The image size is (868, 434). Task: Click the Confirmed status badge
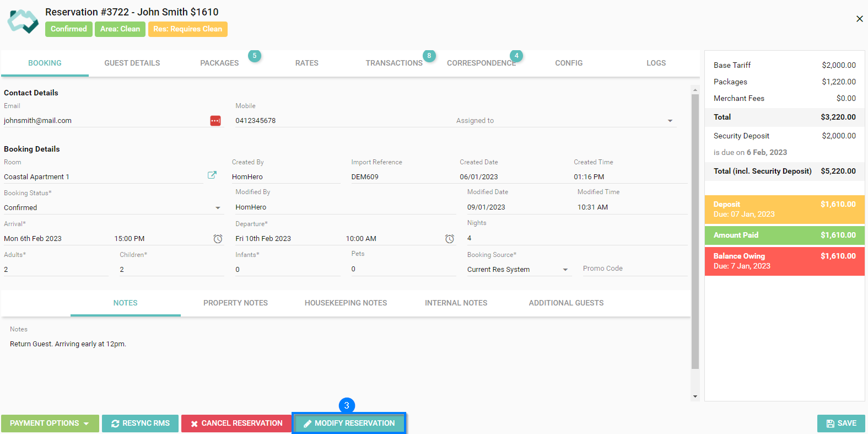click(x=69, y=29)
